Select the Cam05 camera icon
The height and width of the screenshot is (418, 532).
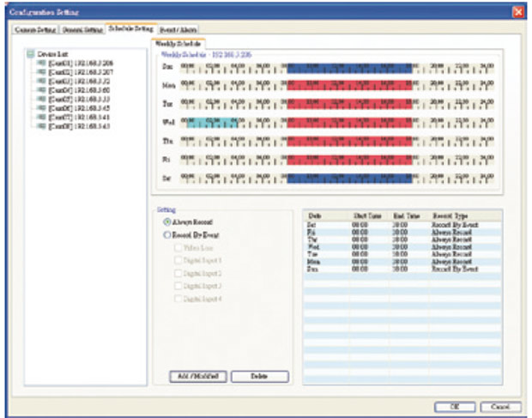coord(42,100)
